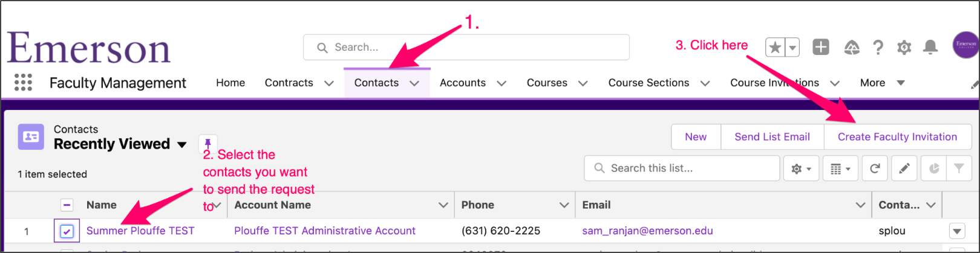Switch to the Accounts tab
Viewport: 980px width, 253px height.
[463, 83]
